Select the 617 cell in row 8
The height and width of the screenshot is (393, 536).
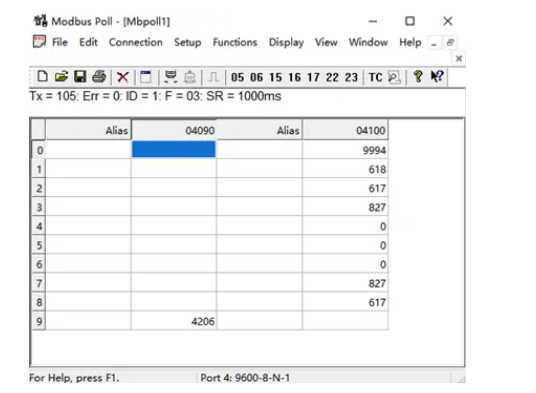[345, 302]
